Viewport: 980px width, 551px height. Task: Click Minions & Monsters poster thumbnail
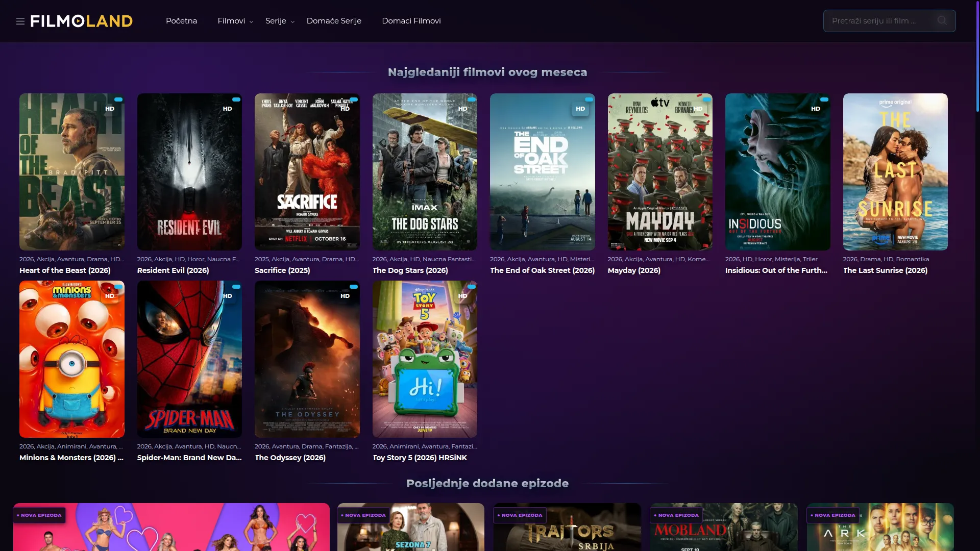(72, 359)
